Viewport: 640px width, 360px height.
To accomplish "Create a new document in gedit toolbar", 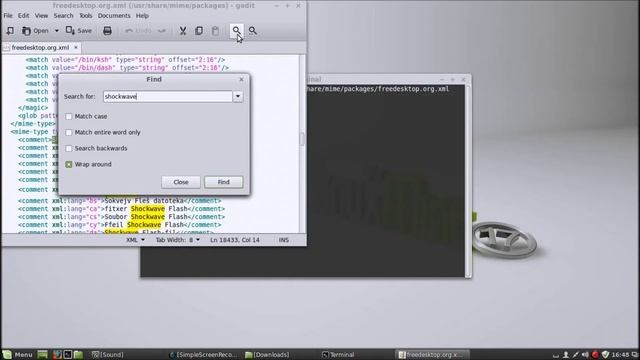I will click(x=10, y=31).
